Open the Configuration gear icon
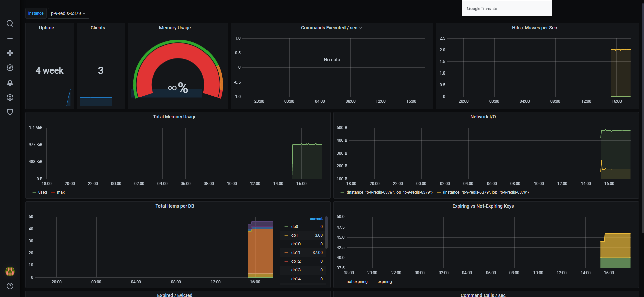The height and width of the screenshot is (297, 644). pyautogui.click(x=10, y=97)
